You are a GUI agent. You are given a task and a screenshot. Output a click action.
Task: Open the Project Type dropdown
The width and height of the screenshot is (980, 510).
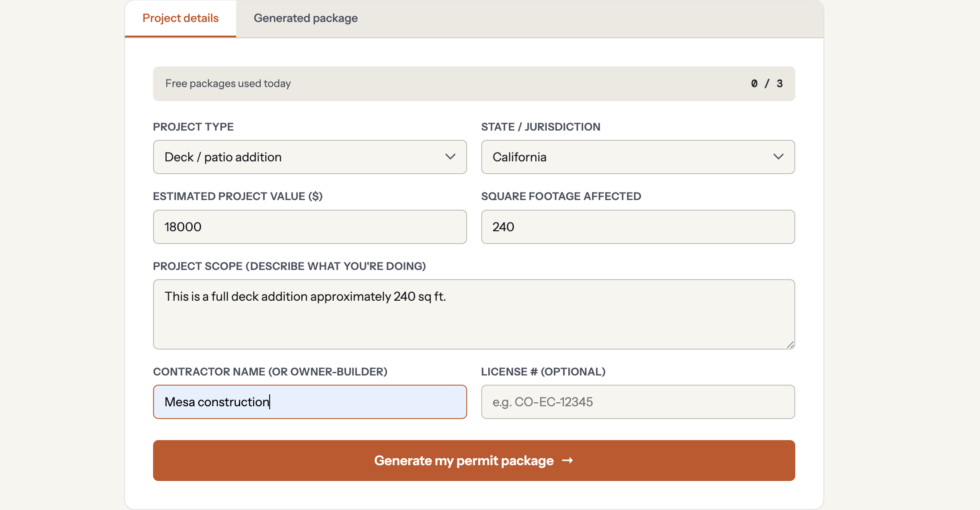(310, 157)
